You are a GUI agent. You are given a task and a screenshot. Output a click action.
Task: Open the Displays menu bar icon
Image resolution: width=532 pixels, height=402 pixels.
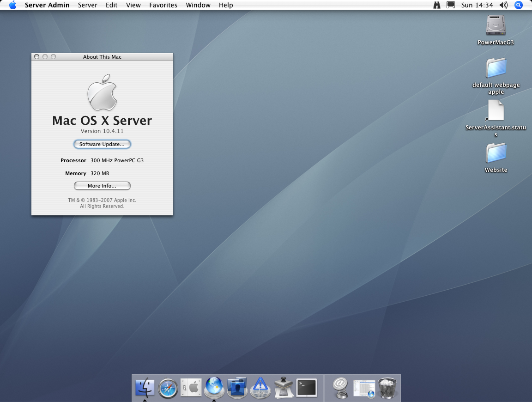451,5
